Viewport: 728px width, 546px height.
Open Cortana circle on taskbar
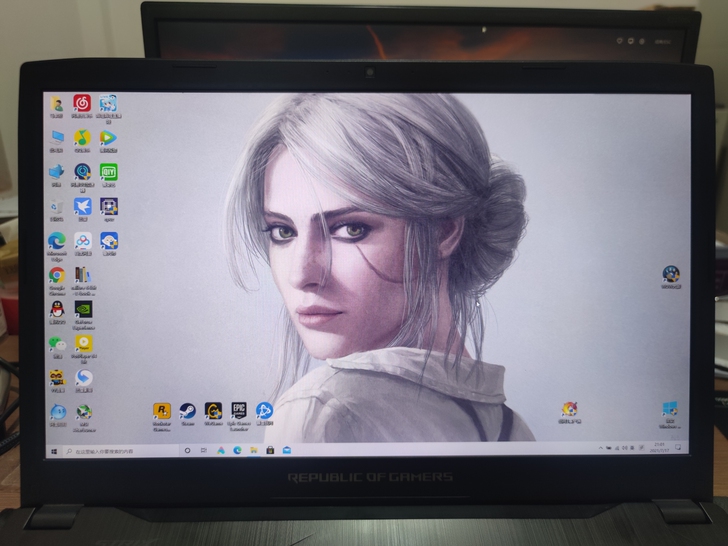click(x=187, y=450)
